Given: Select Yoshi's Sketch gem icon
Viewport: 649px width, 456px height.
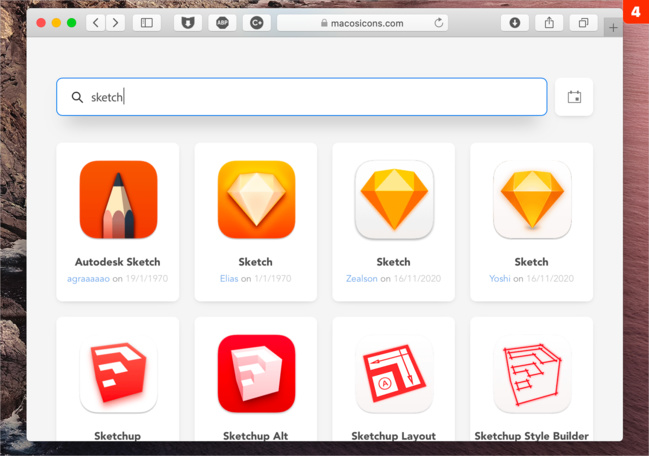Looking at the screenshot, I should point(532,199).
